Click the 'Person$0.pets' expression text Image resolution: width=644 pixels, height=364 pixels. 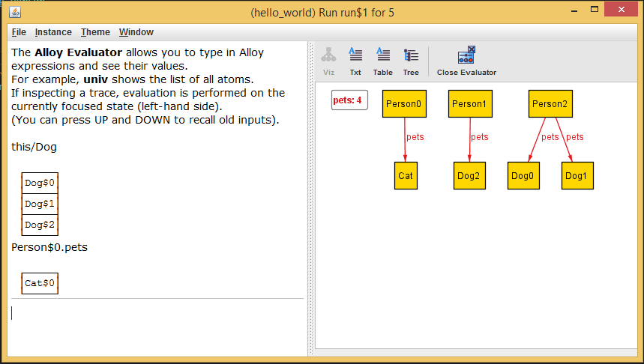(49, 247)
